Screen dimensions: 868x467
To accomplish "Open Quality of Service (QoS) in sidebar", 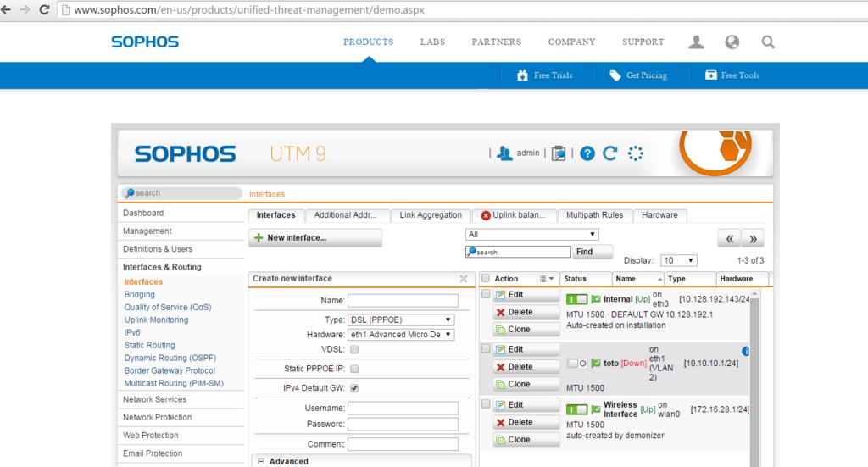I will pyautogui.click(x=168, y=307).
